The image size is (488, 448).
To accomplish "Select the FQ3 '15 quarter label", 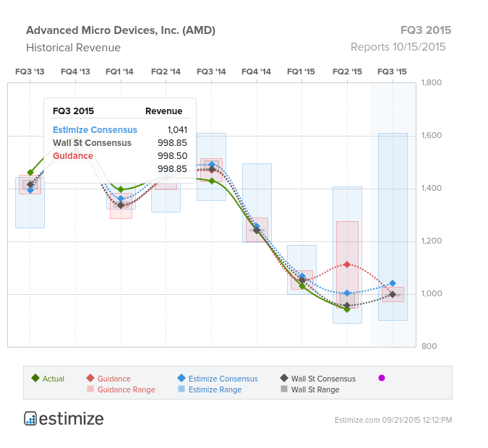I will [392, 72].
